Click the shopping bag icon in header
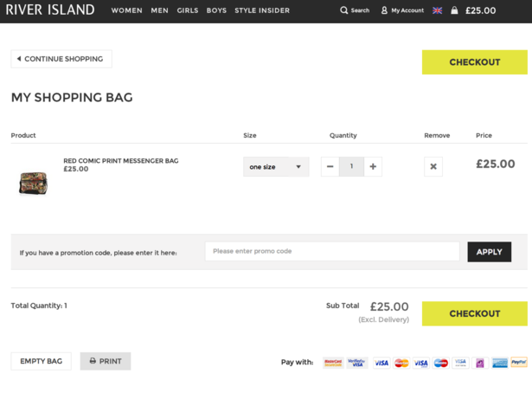The width and height of the screenshot is (532, 393). point(454,10)
